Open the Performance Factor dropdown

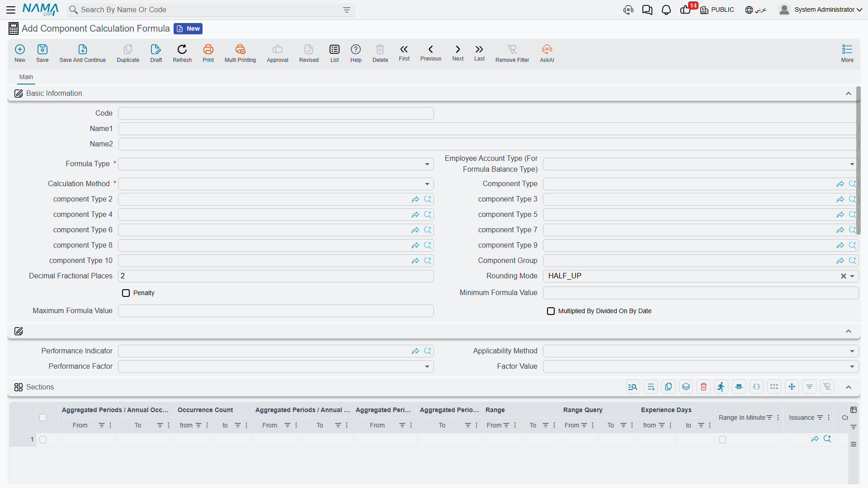click(x=427, y=366)
